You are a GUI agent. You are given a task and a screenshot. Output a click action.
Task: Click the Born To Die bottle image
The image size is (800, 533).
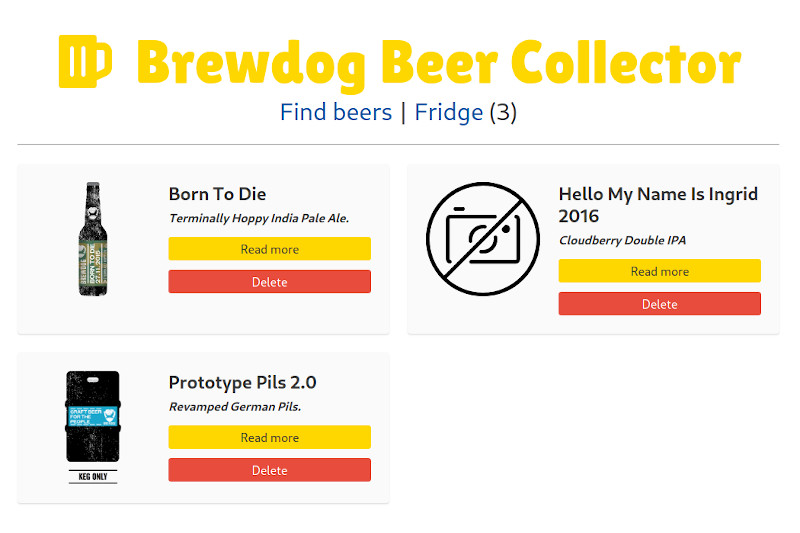pos(92,239)
